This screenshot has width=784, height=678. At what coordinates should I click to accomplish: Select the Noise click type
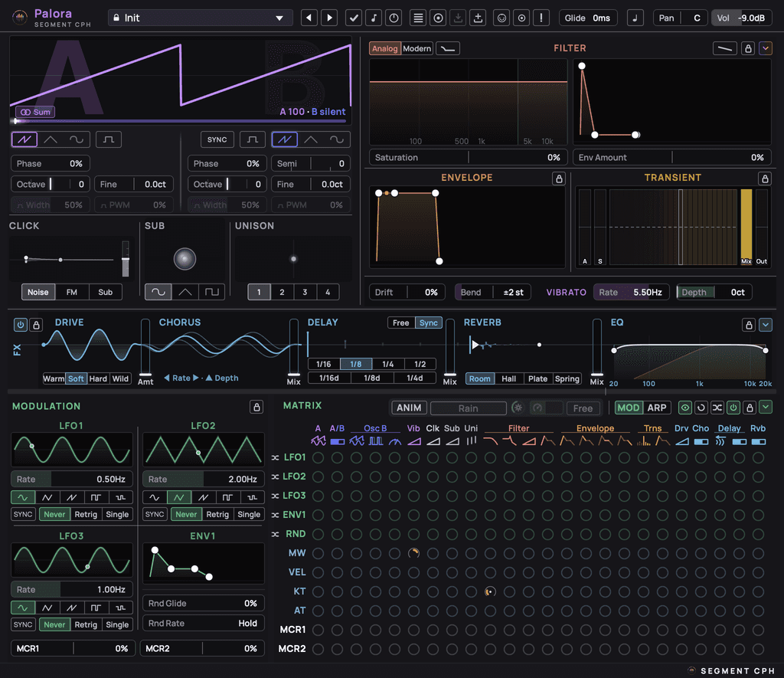click(x=38, y=292)
